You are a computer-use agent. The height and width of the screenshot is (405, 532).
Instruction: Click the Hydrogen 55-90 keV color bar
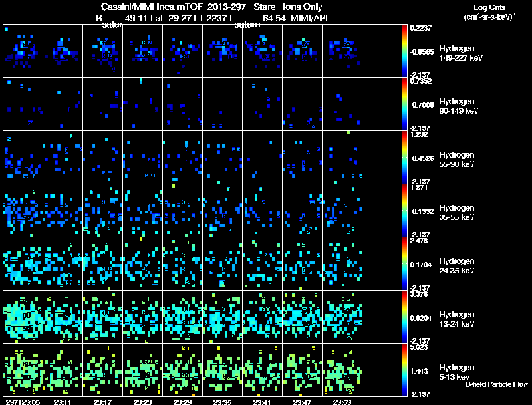click(x=404, y=158)
